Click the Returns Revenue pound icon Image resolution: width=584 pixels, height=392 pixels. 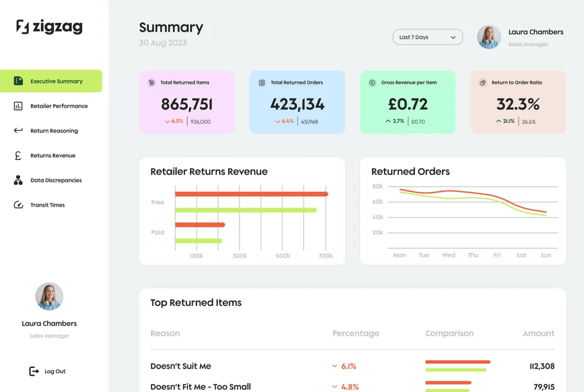click(x=18, y=156)
